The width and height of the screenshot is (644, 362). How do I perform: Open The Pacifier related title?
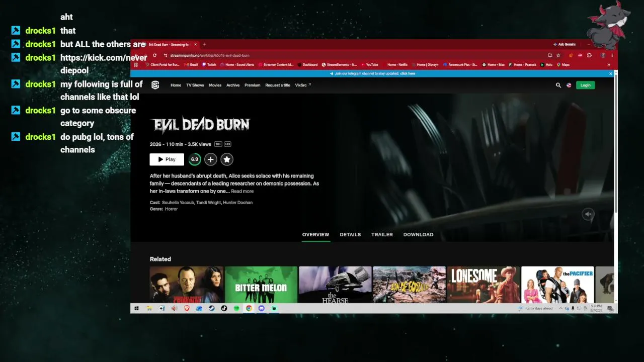point(557,285)
